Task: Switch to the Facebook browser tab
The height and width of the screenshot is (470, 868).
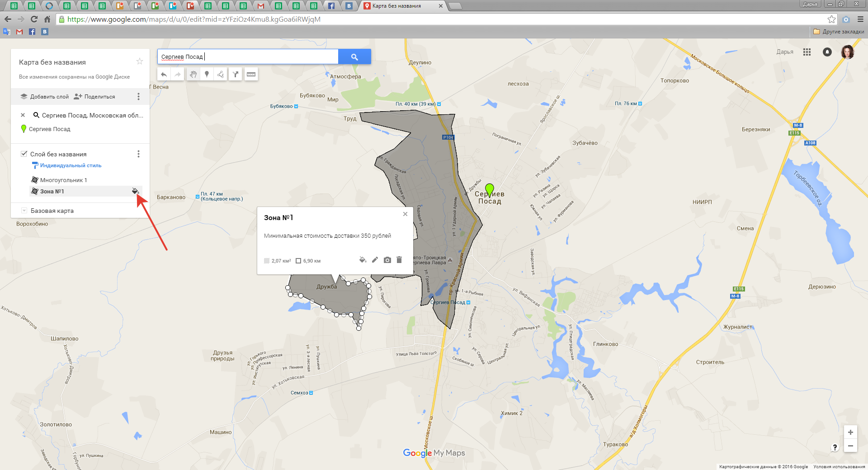Action: tap(331, 6)
